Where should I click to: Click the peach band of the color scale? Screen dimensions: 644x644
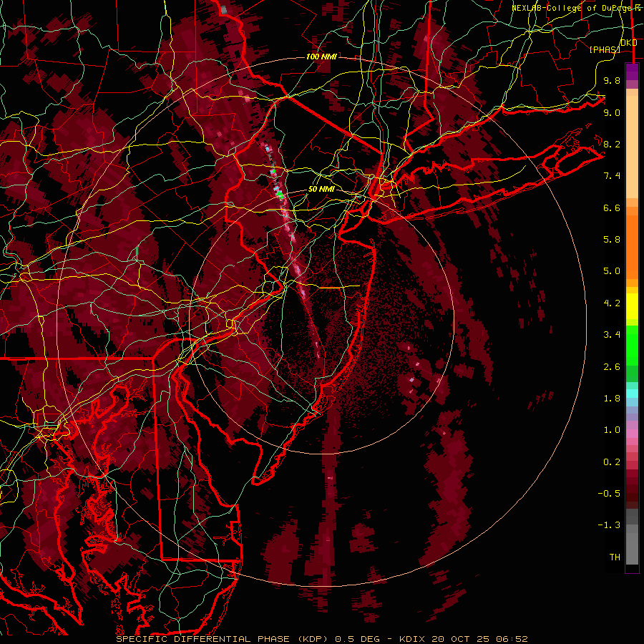(632, 144)
